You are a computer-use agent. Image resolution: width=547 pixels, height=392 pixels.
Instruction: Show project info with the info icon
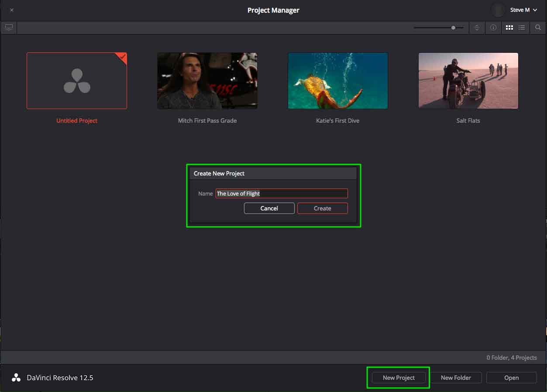[493, 28]
